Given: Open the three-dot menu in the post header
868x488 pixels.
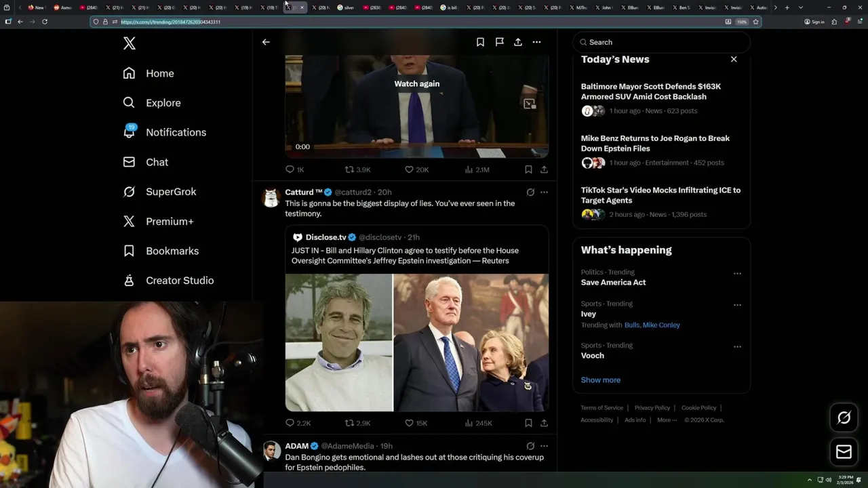Looking at the screenshot, I should tap(536, 42).
